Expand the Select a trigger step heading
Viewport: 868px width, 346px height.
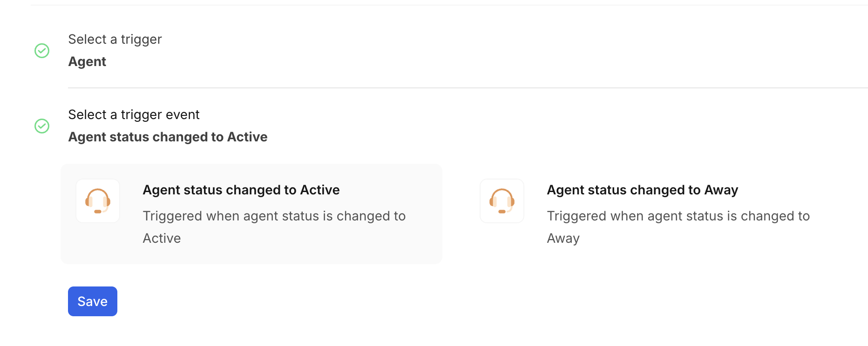click(x=115, y=40)
